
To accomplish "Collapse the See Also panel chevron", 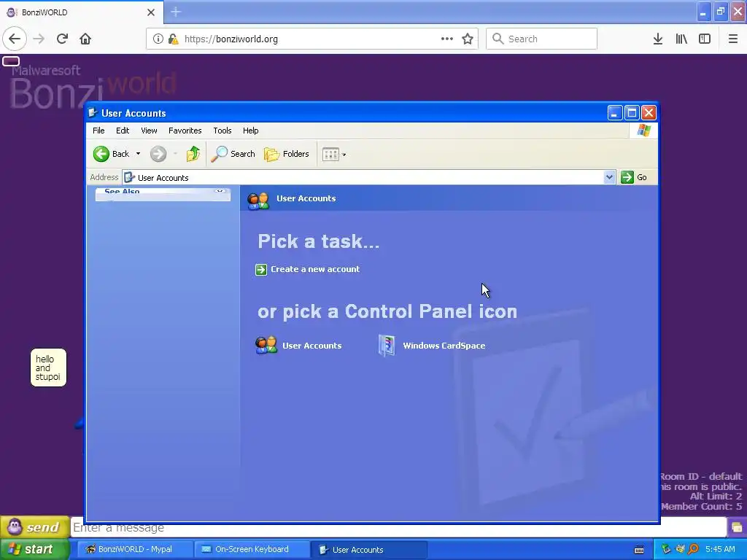I will pyautogui.click(x=220, y=192).
